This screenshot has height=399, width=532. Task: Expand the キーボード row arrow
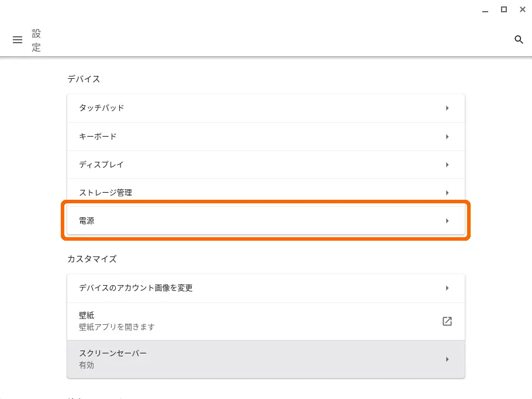(447, 137)
